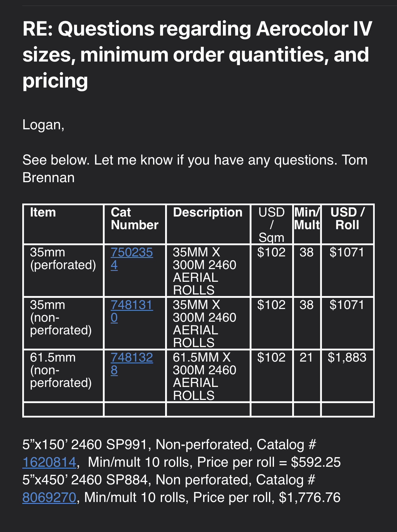Click the 'Description' column header
The height and width of the screenshot is (532, 397).
[x=207, y=212]
